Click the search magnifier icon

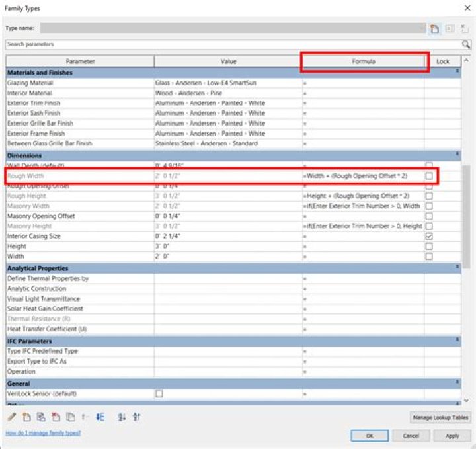point(466,44)
